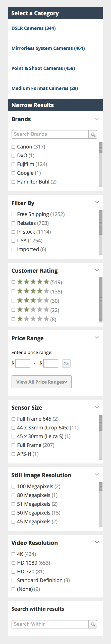Image resolution: width=111 pixels, height=644 pixels.
Task: Click the Search Within magnifier icon
Action: point(93,624)
